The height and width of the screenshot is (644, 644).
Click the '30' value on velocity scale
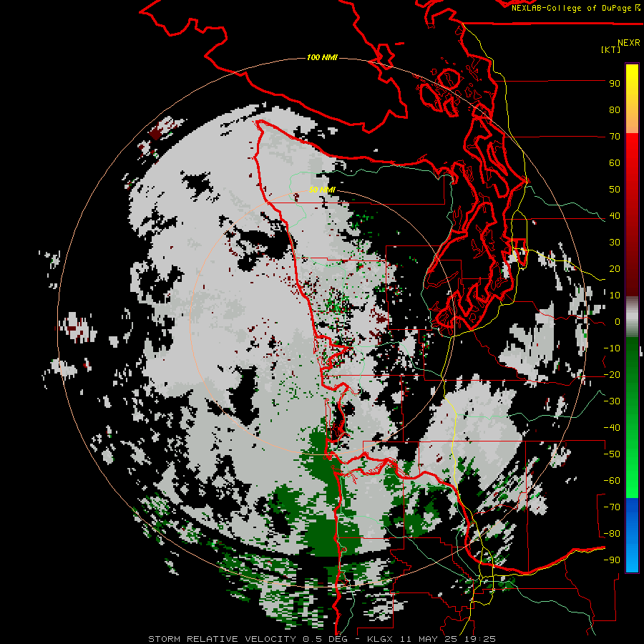tap(615, 243)
